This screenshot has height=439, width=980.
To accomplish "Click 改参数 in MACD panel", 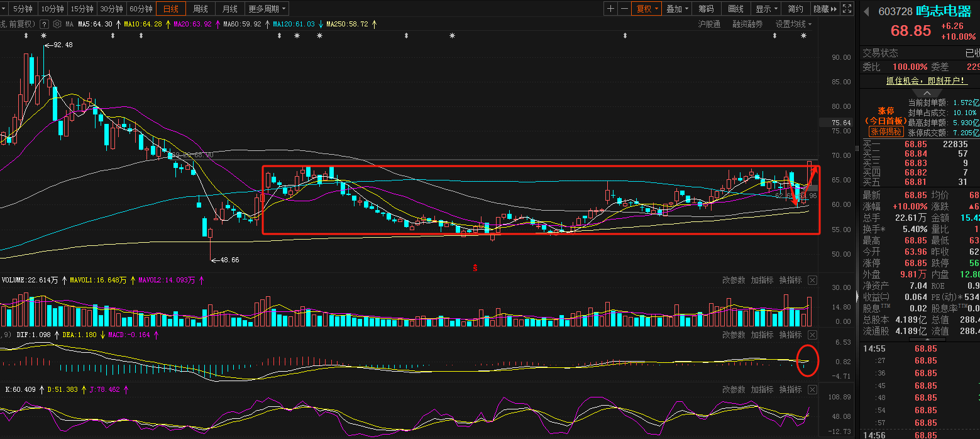I will (x=734, y=335).
